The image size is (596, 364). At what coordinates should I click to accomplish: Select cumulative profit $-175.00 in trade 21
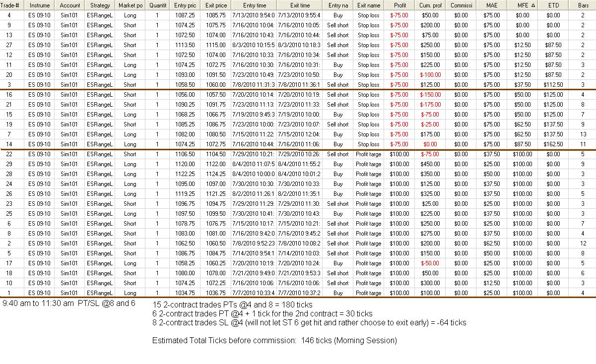coord(430,105)
